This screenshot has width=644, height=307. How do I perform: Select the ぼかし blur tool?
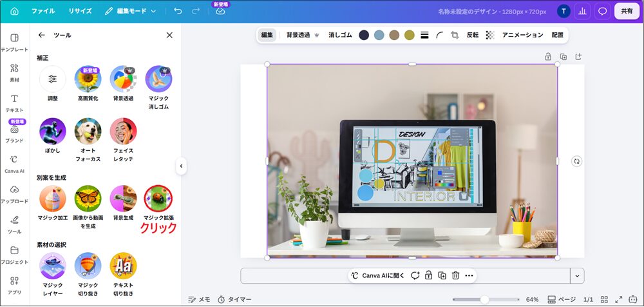click(x=53, y=132)
